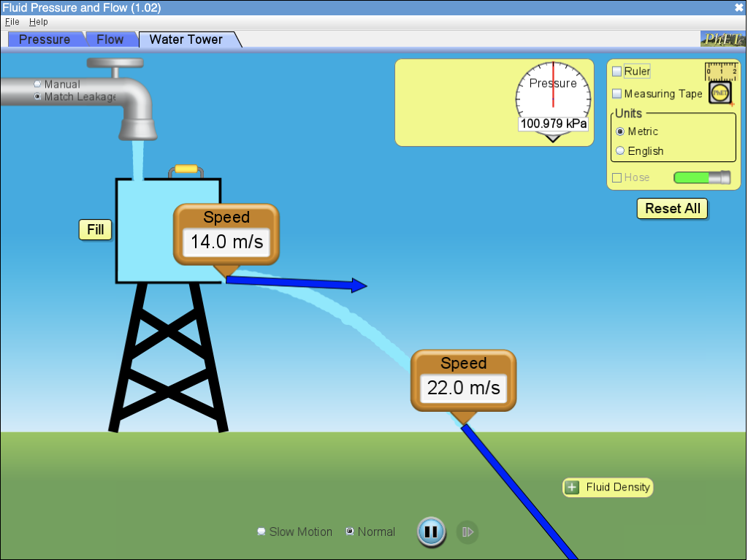This screenshot has width=748, height=560.
Task: Click the Speed gauge showing 22.0 m/s
Action: coord(462,380)
